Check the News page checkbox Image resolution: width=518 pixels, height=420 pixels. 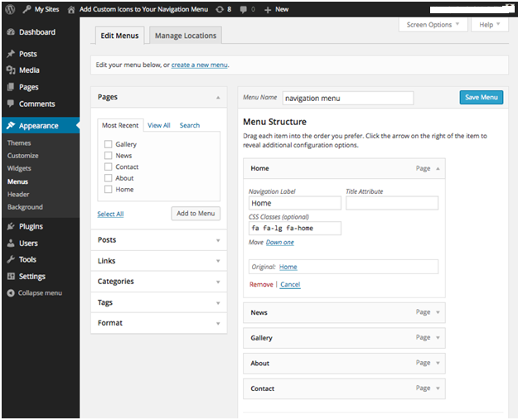click(x=108, y=156)
